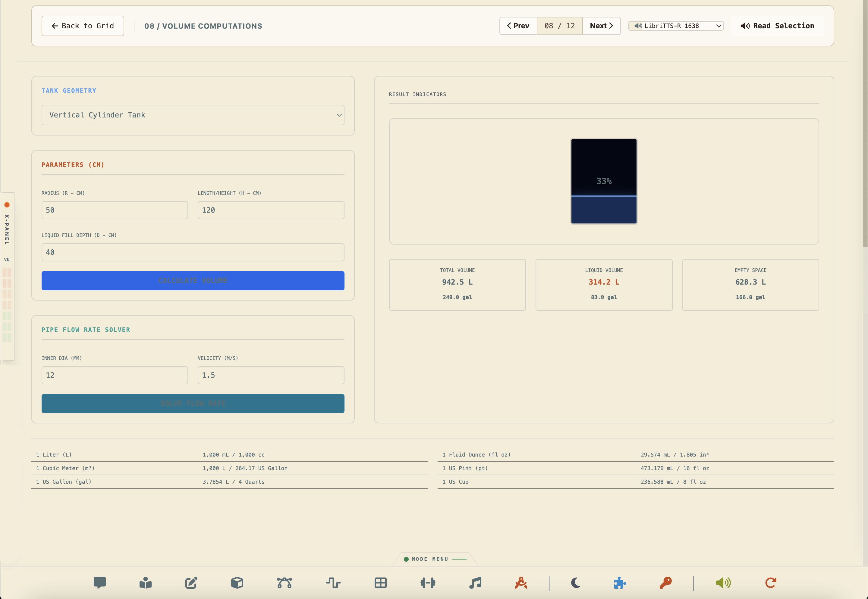Screen dimensions: 868x599
Task: Click the 83.0 gal liquid value
Action: pos(604,297)
